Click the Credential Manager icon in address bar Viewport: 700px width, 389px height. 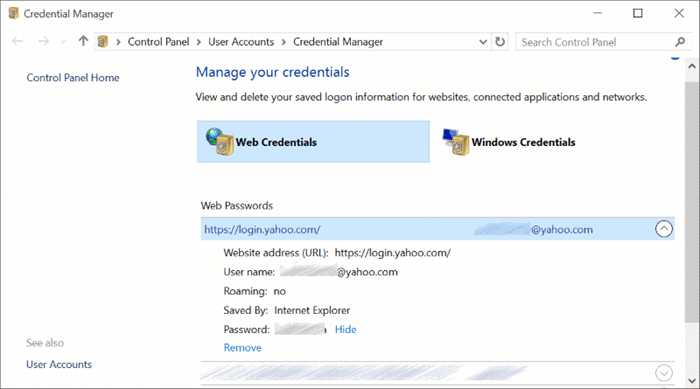tap(103, 42)
